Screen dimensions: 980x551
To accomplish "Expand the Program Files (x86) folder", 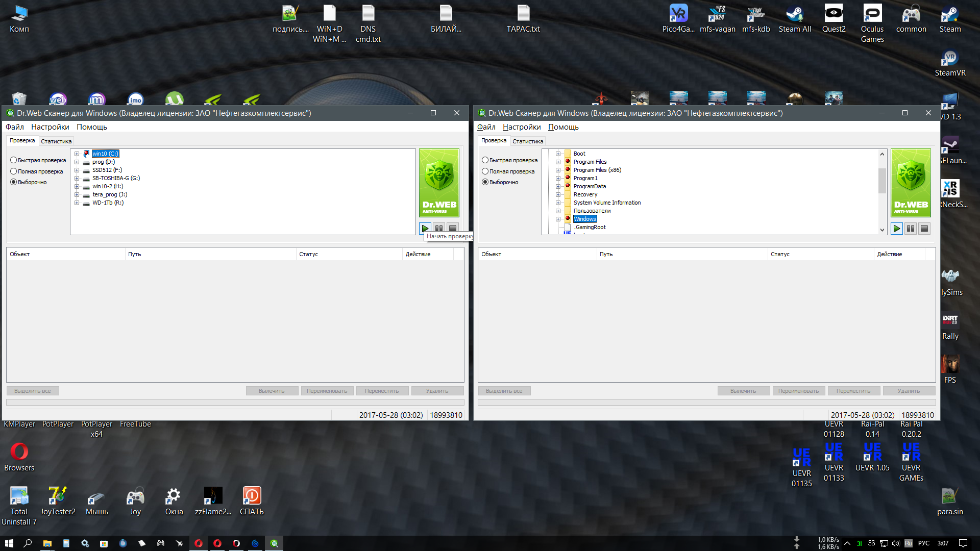I will click(x=558, y=170).
